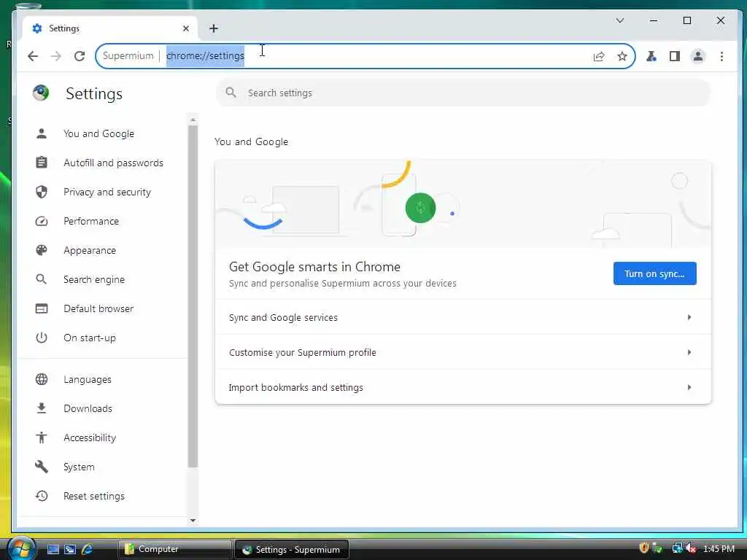This screenshot has width=747, height=560.
Task: Click the Appearance palette icon
Action: click(42, 251)
